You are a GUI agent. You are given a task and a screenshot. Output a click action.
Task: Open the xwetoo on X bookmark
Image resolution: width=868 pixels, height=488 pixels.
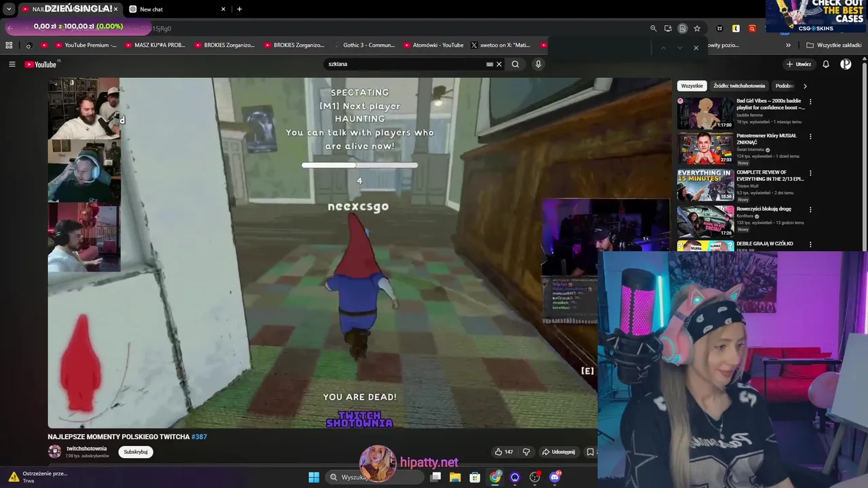500,45
